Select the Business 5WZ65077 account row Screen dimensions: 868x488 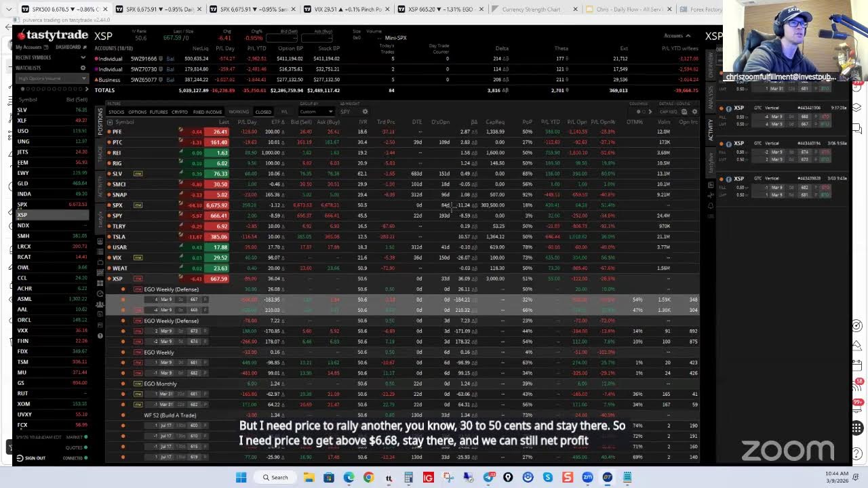coord(397,79)
